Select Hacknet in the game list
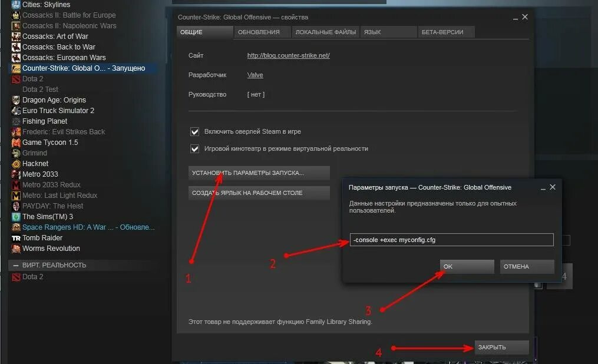598x364 pixels. [35, 164]
